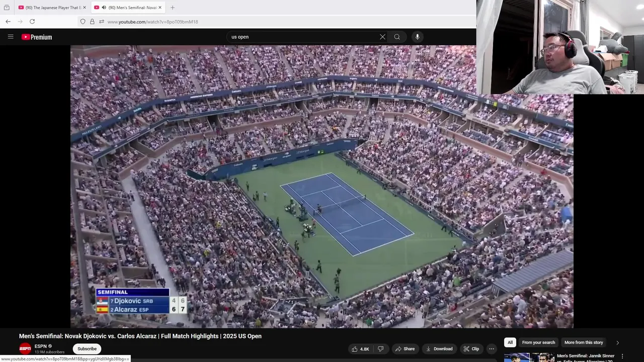Select the More from this story chip
This screenshot has height=362, width=644.
coord(584,342)
